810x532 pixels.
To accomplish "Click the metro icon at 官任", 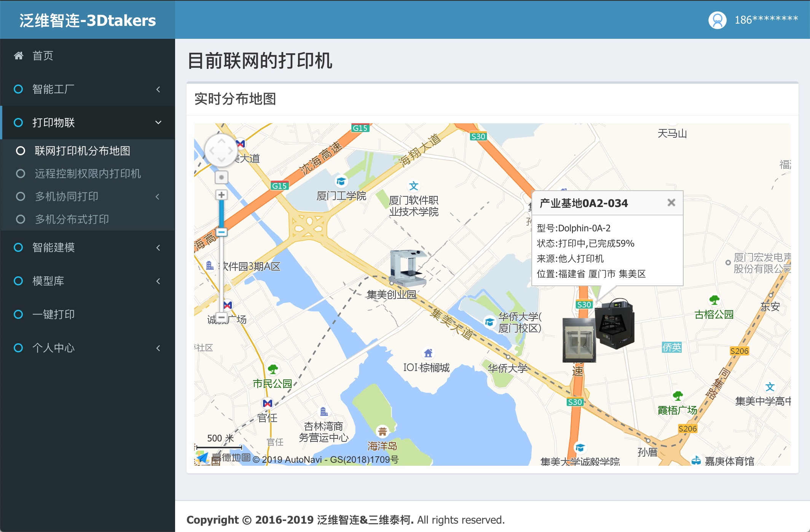I will pyautogui.click(x=268, y=403).
